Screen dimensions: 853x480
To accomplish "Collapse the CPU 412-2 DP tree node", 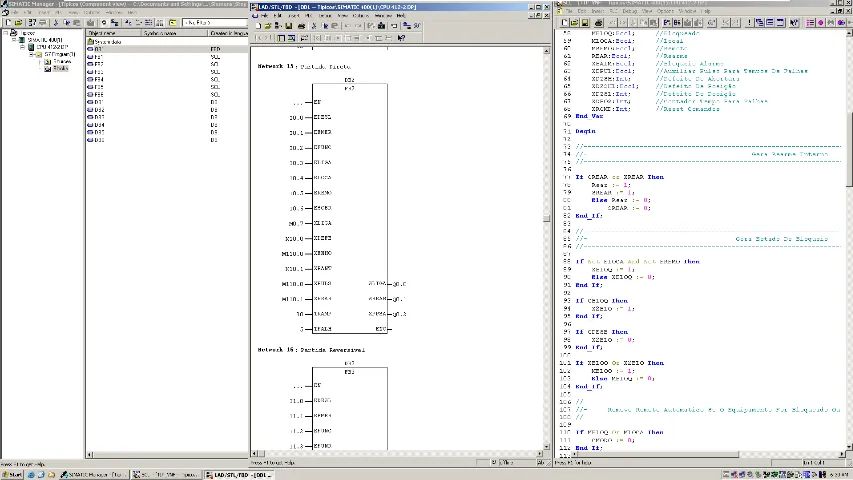I will point(22,47).
